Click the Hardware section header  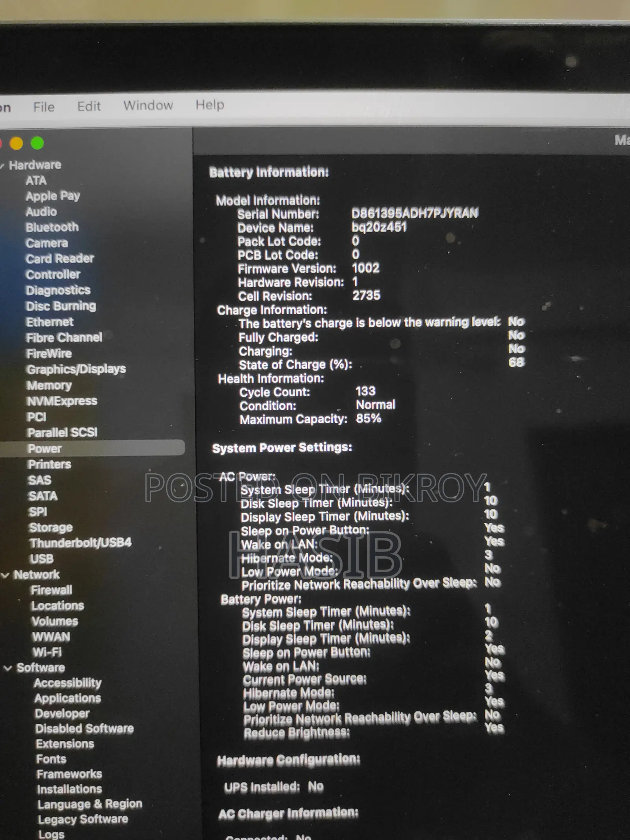[x=35, y=165]
